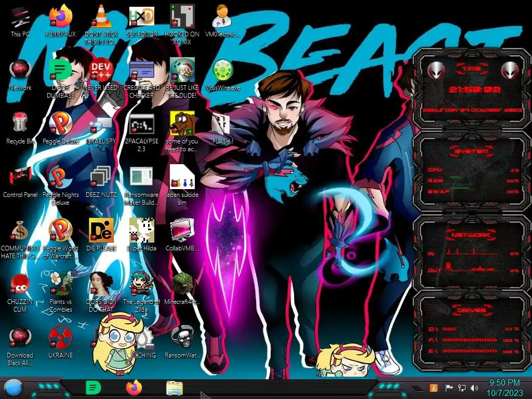The image size is (532, 399).
Task: Click the E:\ drive usage row
Action: (473, 351)
